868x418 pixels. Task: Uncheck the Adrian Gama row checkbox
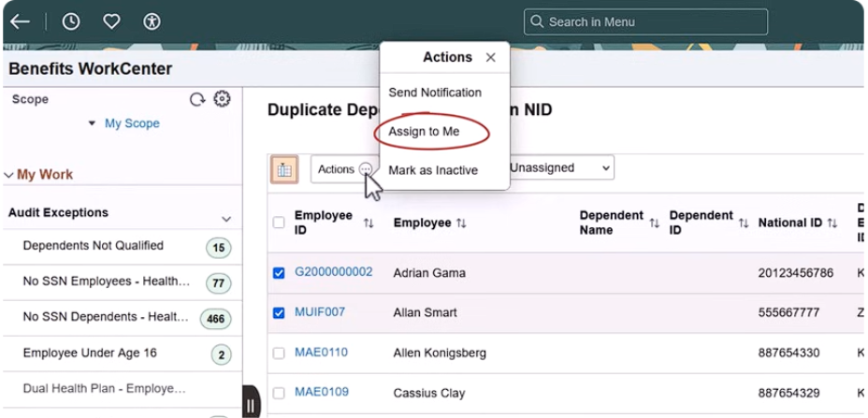[279, 273]
